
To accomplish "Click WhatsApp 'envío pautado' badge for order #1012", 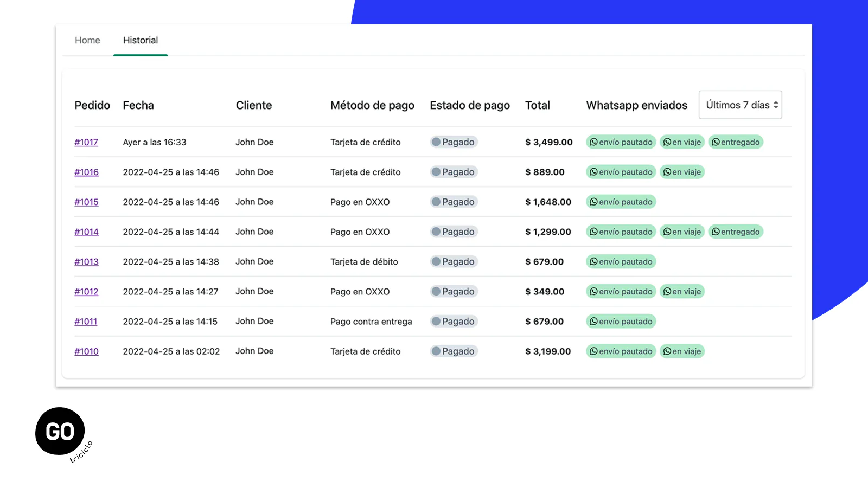I will tap(621, 291).
